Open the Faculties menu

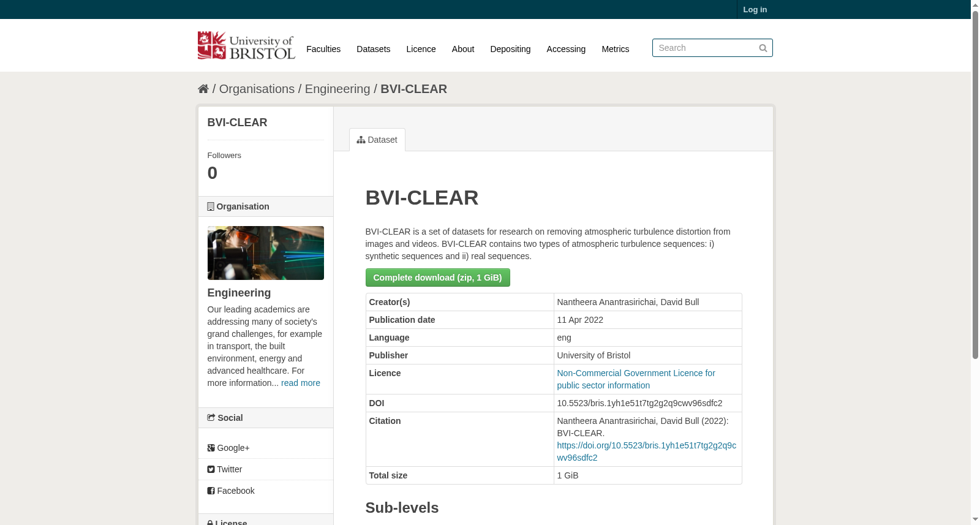click(x=323, y=49)
